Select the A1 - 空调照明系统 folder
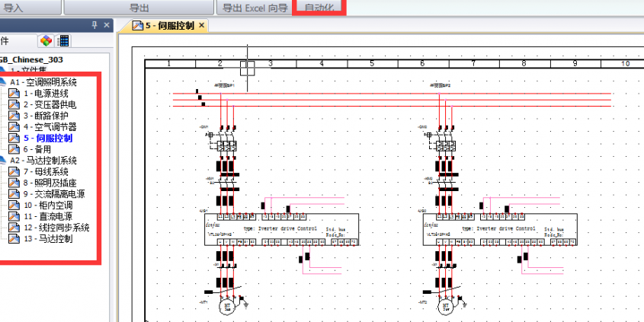Viewport: 644px width, 322px height. tap(43, 82)
